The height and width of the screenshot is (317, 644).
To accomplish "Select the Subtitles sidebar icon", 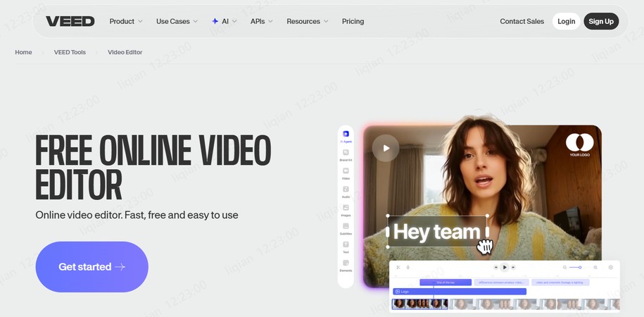I will [x=346, y=225].
